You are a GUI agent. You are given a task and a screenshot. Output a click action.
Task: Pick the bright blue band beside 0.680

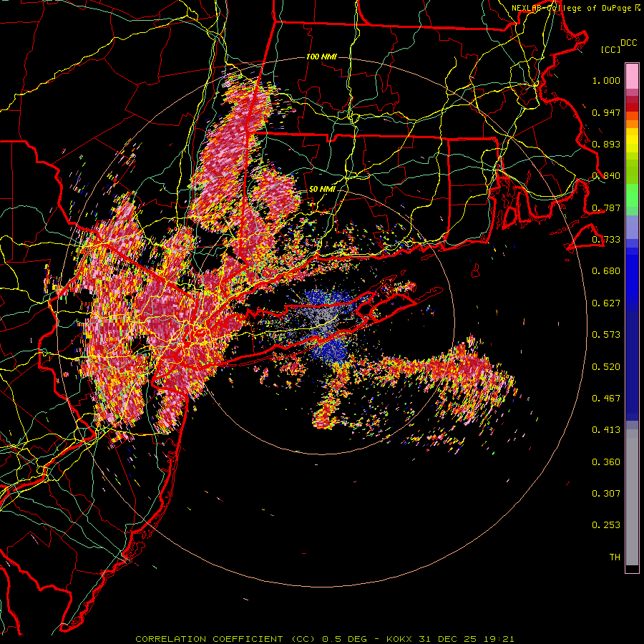tap(632, 275)
